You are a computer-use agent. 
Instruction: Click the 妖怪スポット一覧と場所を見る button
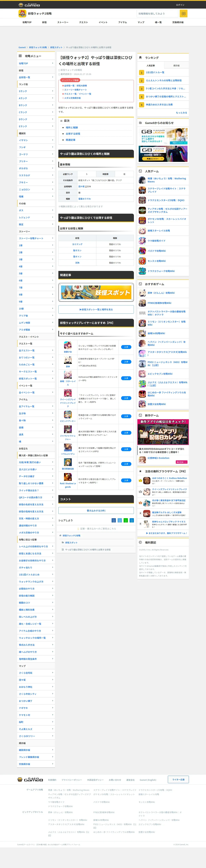point(96,309)
